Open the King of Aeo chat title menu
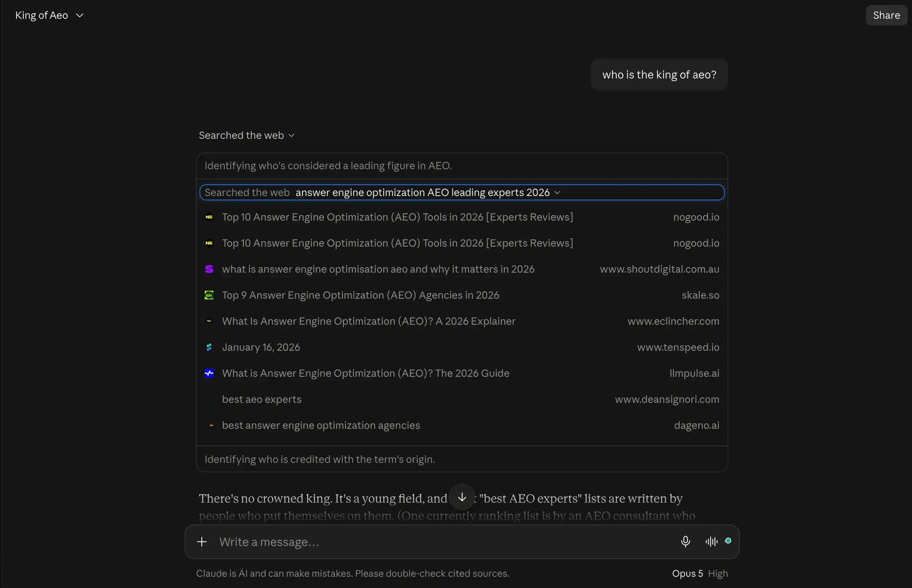The height and width of the screenshot is (588, 912). (49, 15)
